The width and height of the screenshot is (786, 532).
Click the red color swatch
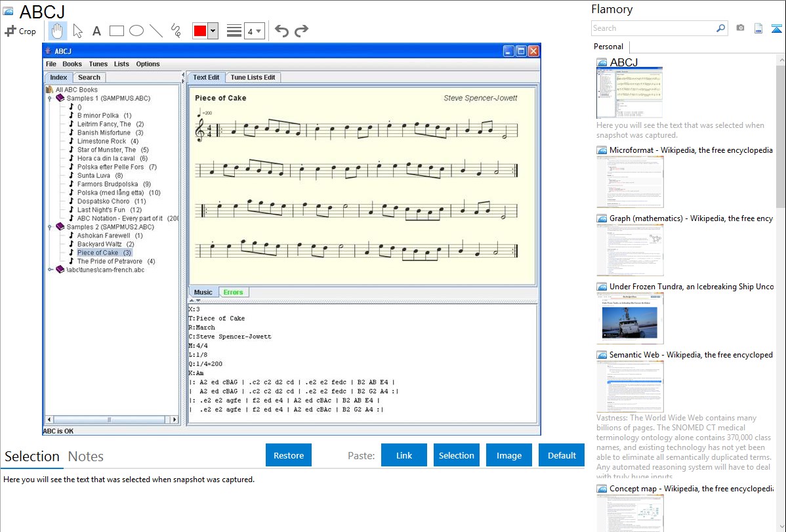point(200,31)
